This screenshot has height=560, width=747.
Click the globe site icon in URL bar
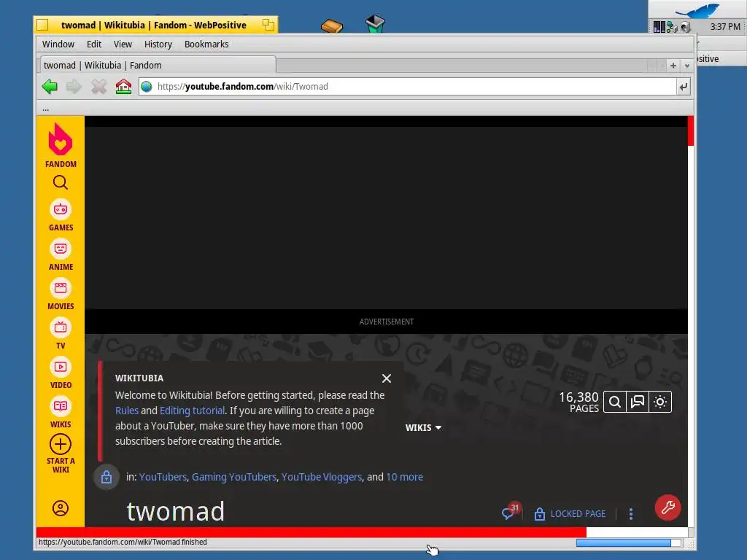[x=147, y=87]
